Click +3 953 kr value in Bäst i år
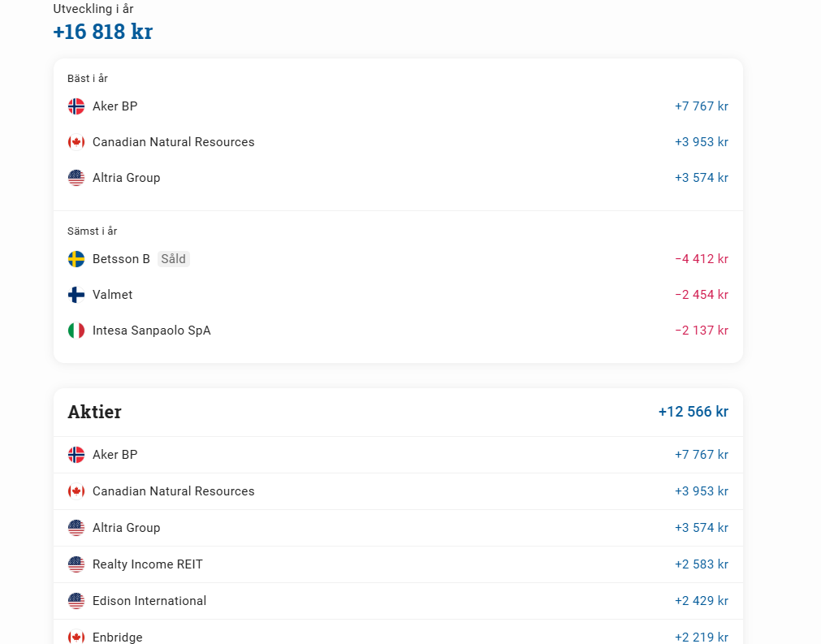The image size is (821, 644). pos(702,142)
